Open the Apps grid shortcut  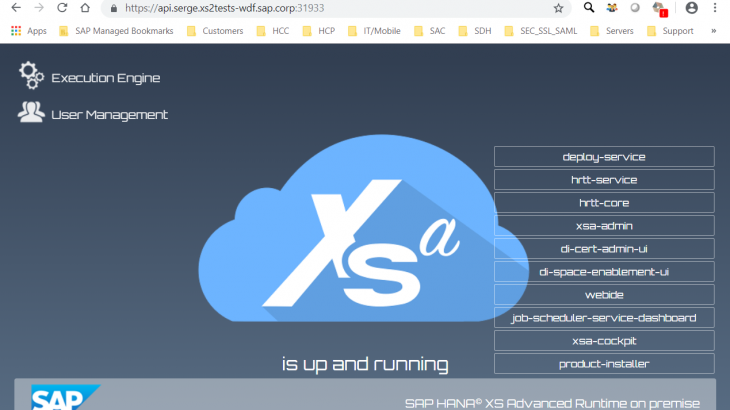(28, 31)
